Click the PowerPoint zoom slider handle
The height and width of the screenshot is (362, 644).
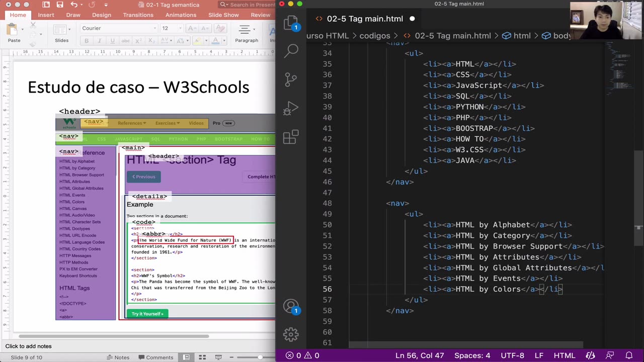click(260, 357)
